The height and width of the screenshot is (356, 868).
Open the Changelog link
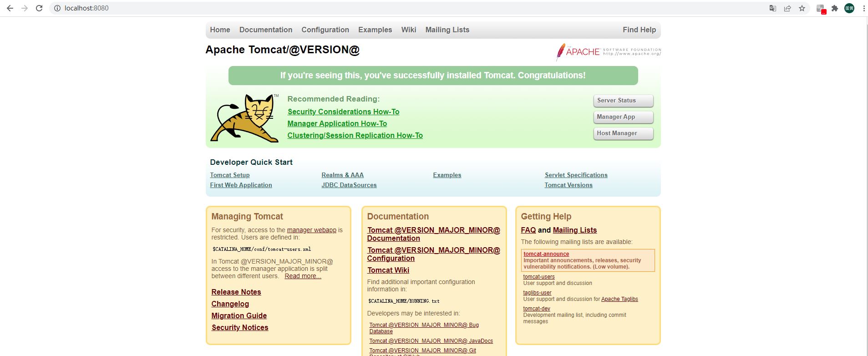(230, 304)
